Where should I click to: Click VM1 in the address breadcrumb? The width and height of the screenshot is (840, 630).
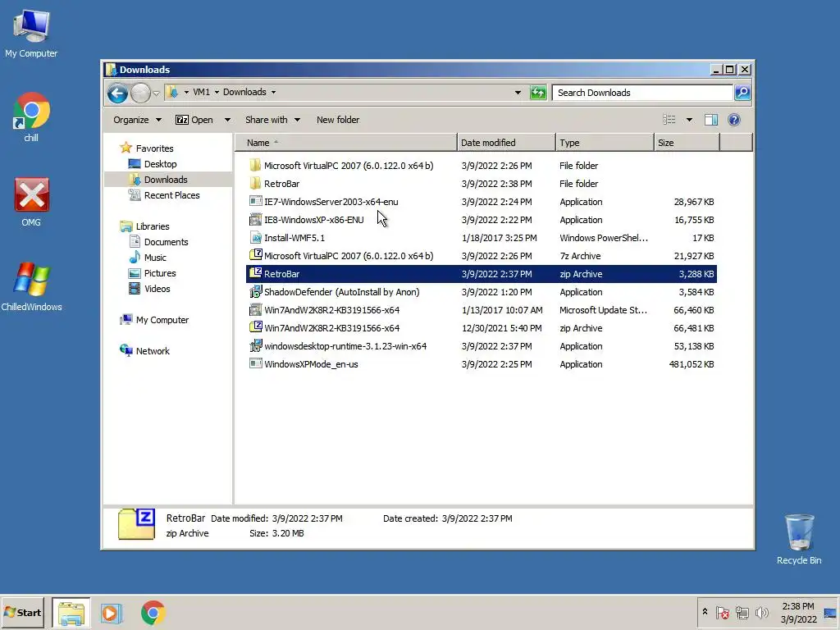[202, 92]
